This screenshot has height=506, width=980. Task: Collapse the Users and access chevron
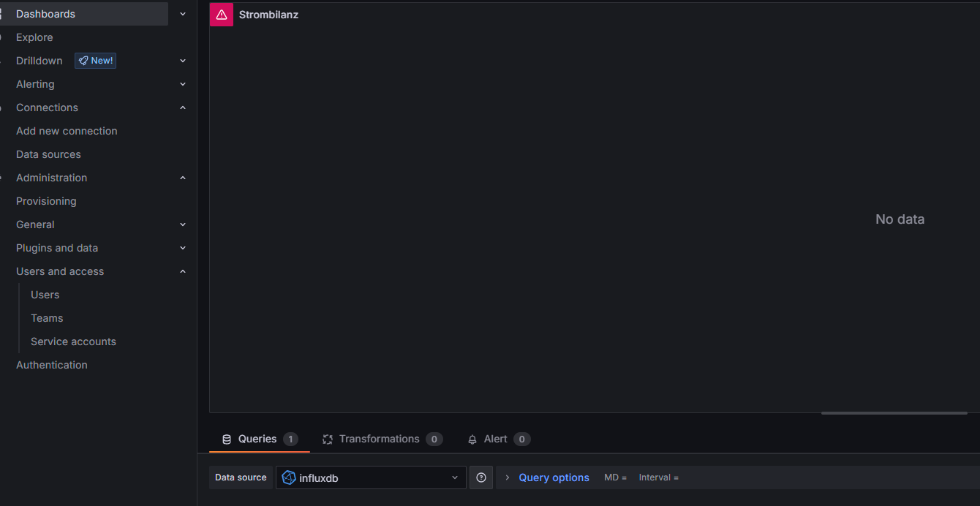183,271
